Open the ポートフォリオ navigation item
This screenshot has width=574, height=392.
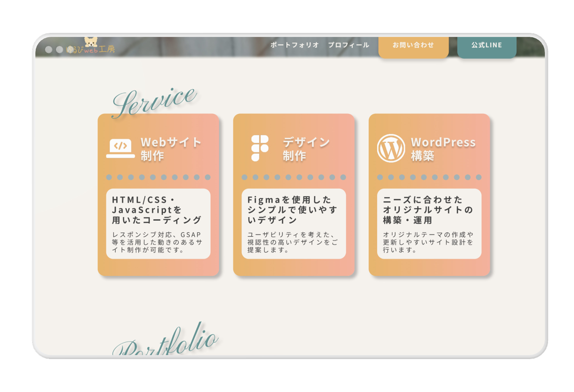294,45
